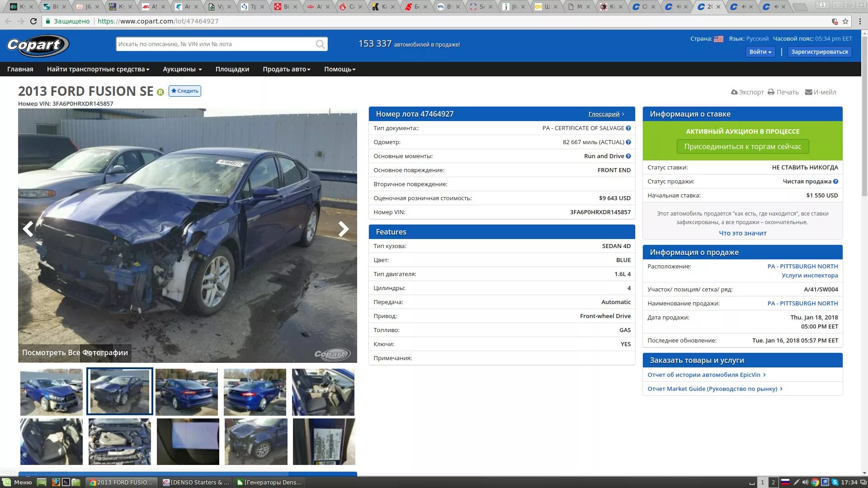Screen dimensions: 868x488
Task: Click the US country flag icon
Action: pyautogui.click(x=718, y=39)
